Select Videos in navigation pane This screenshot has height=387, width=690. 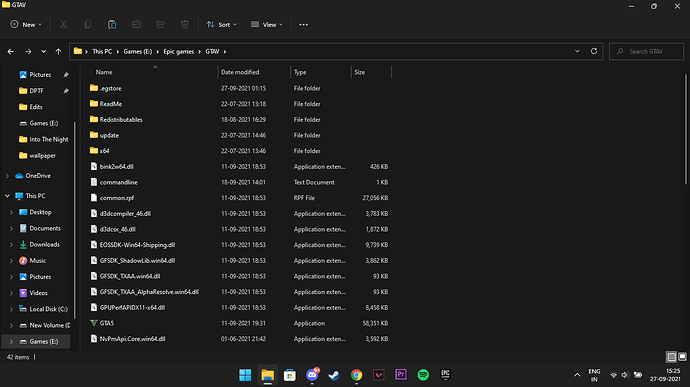tap(33, 293)
